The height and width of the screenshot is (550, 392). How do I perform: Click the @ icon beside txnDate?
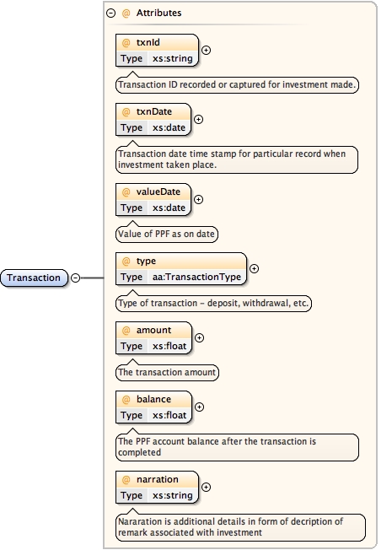[x=126, y=111]
